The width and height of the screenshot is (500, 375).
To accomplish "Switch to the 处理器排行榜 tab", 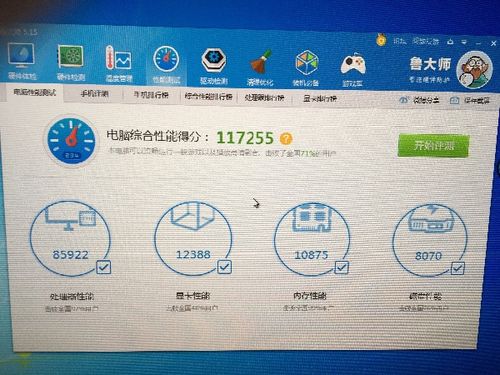I will tap(264, 98).
